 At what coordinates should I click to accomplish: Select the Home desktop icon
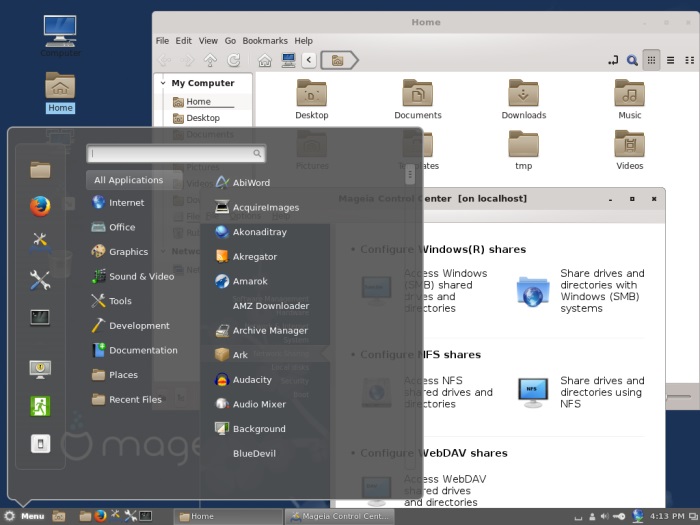click(60, 92)
